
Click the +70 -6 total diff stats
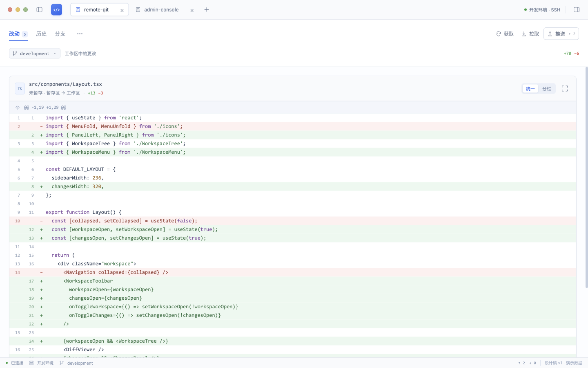571,54
